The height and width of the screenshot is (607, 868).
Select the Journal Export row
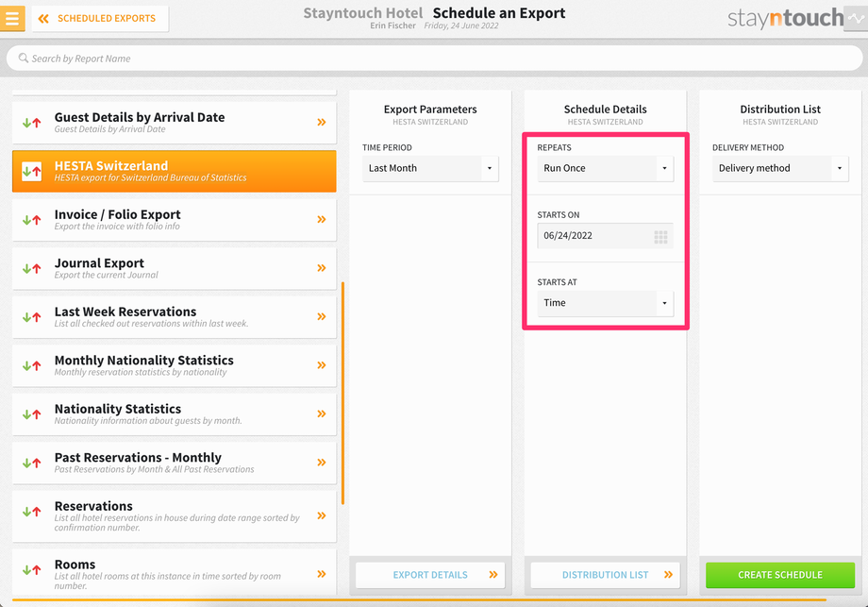[x=174, y=269]
